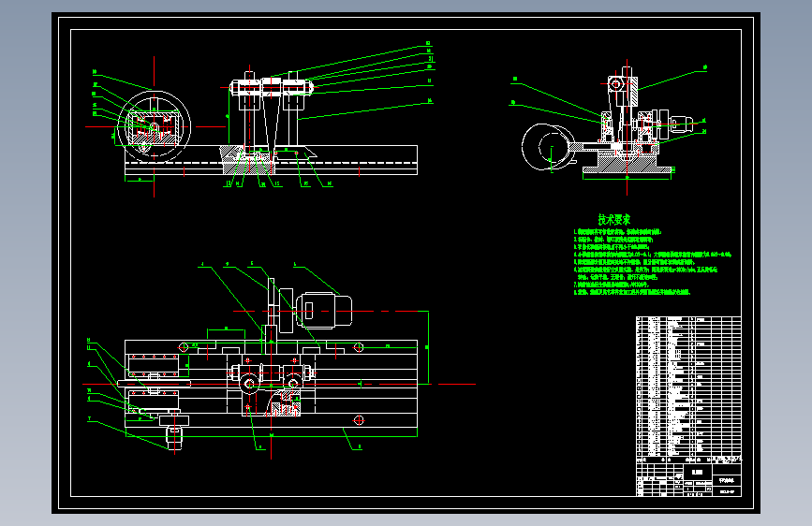
Task: Select the parts list table above the title block
Action: pyautogui.click(x=688, y=387)
